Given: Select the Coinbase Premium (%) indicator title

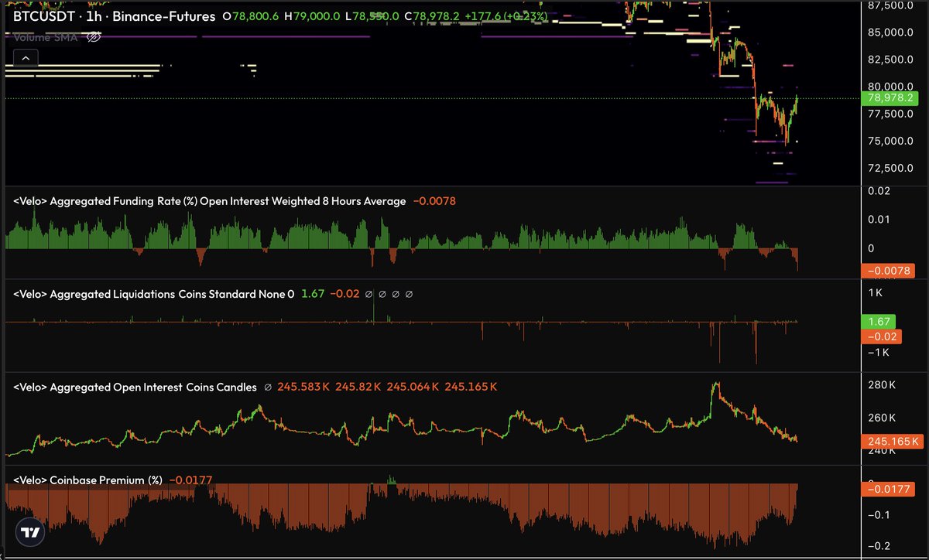Looking at the screenshot, I should pos(88,480).
